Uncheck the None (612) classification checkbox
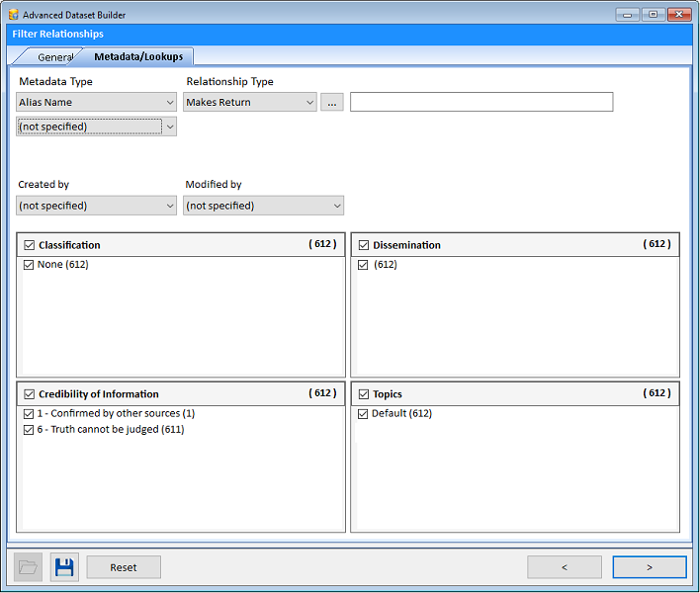The width and height of the screenshot is (700, 593). click(x=29, y=265)
